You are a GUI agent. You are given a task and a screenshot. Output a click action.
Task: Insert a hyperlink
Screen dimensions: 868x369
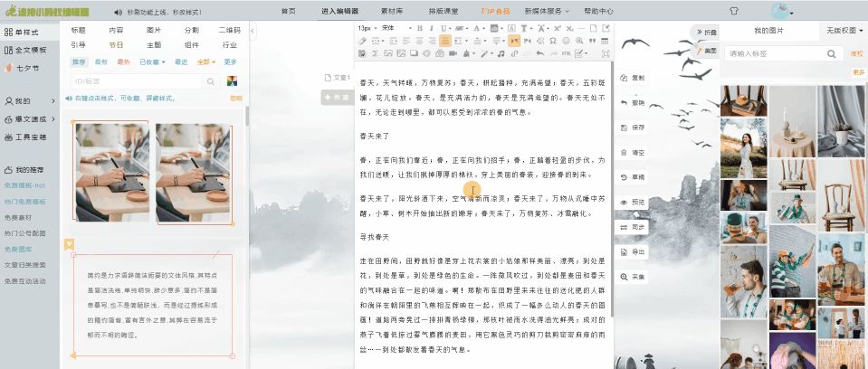pyautogui.click(x=514, y=53)
